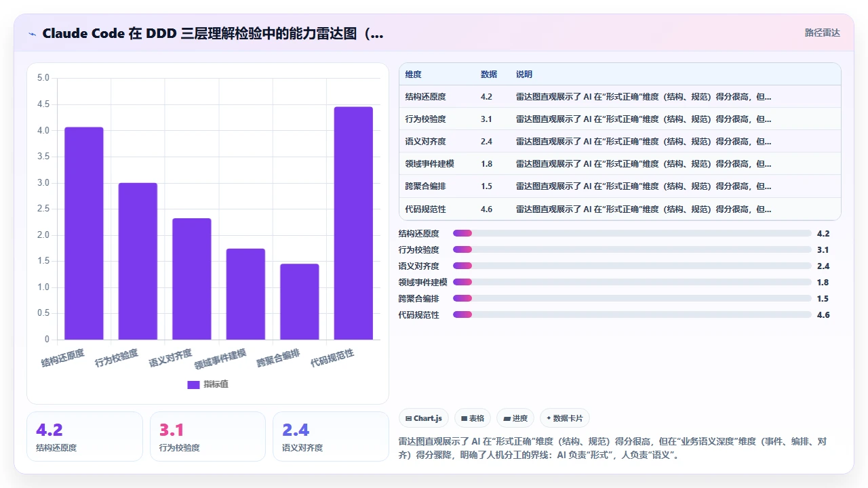The image size is (868, 488).
Task: Click the 结构还原度 bar in the chart
Action: [84, 233]
